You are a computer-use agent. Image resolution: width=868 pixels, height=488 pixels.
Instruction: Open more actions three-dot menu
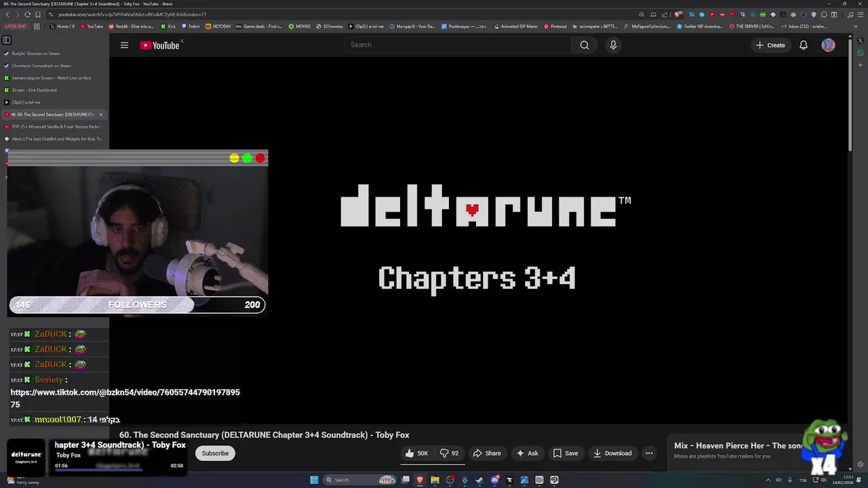(x=649, y=453)
